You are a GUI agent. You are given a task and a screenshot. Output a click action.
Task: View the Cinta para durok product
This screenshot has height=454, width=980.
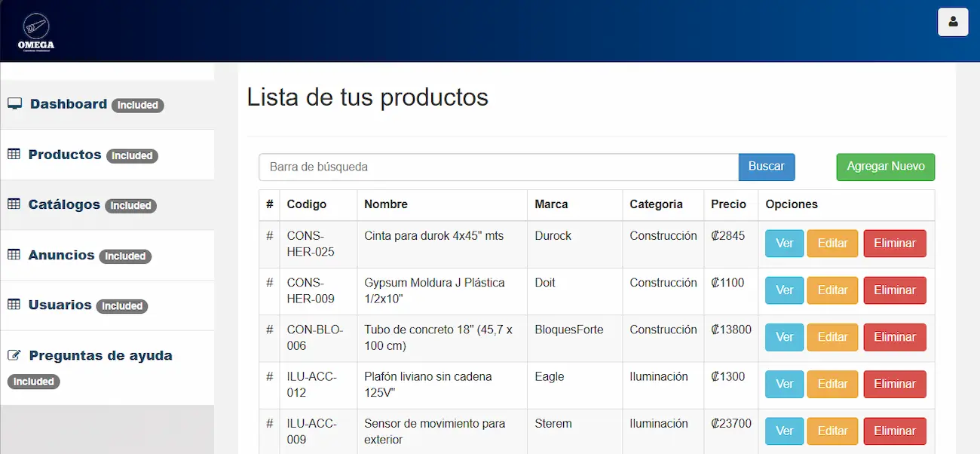point(784,244)
